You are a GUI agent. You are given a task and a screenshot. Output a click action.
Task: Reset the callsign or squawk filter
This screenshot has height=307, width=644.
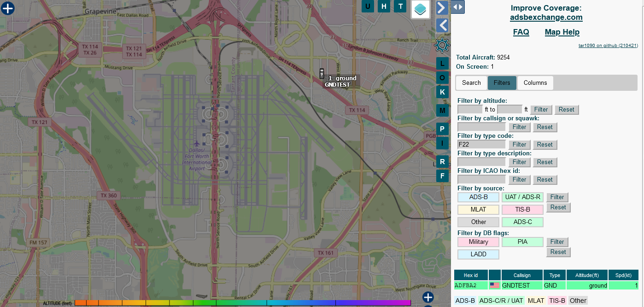coord(544,127)
